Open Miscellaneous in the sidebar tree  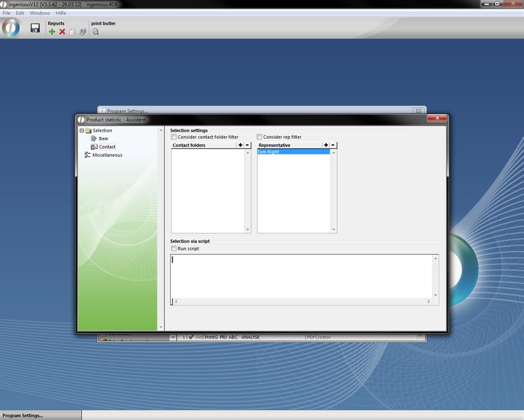[x=107, y=155]
